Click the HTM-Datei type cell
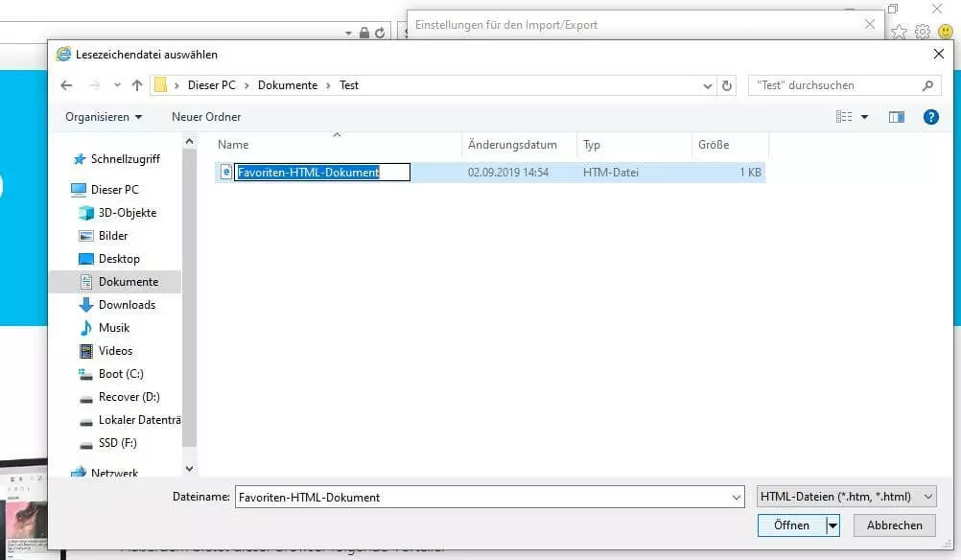 [x=610, y=173]
